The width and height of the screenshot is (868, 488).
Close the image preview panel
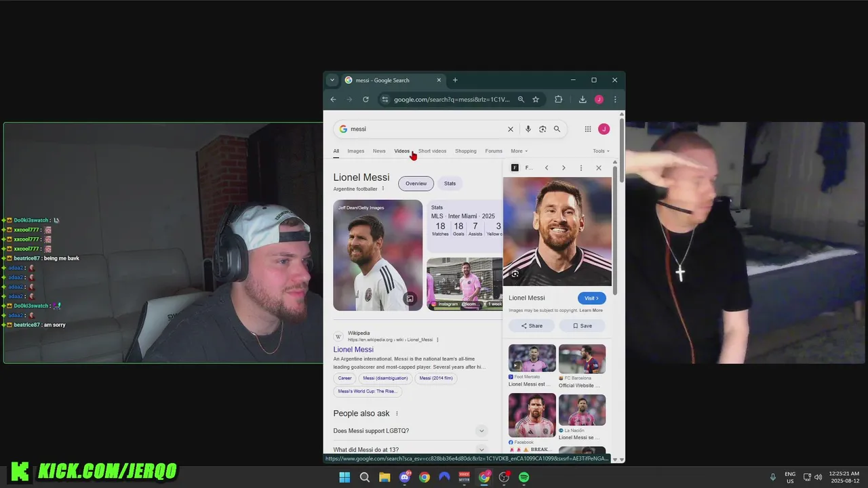click(599, 167)
